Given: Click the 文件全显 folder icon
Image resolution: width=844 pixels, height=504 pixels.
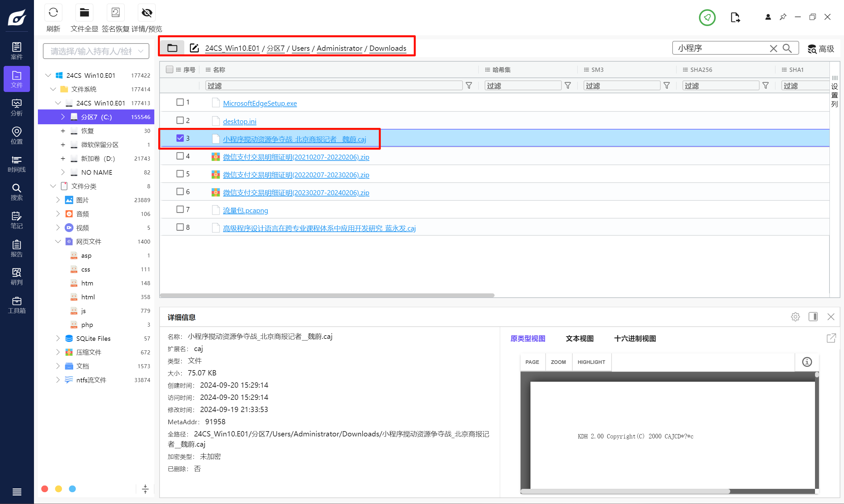Looking at the screenshot, I should (84, 13).
